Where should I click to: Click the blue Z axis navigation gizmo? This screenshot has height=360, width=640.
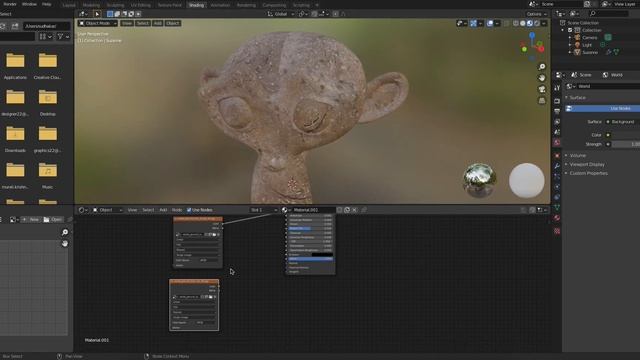coord(532,36)
